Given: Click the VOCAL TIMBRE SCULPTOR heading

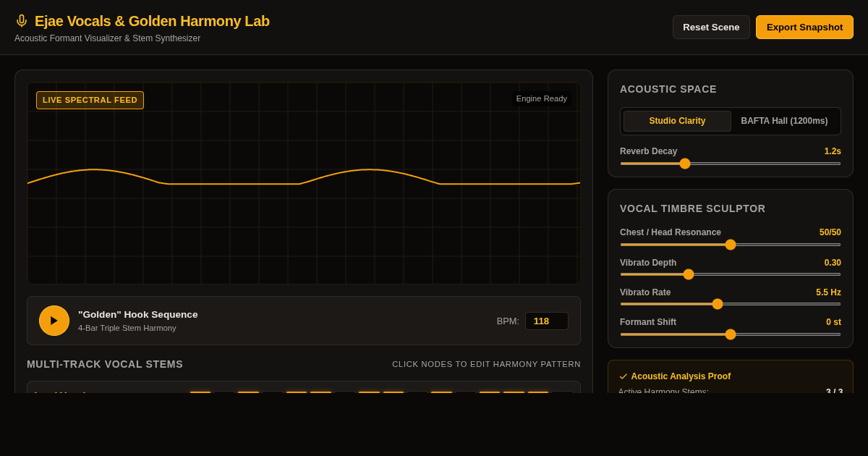Looking at the screenshot, I should 692,208.
